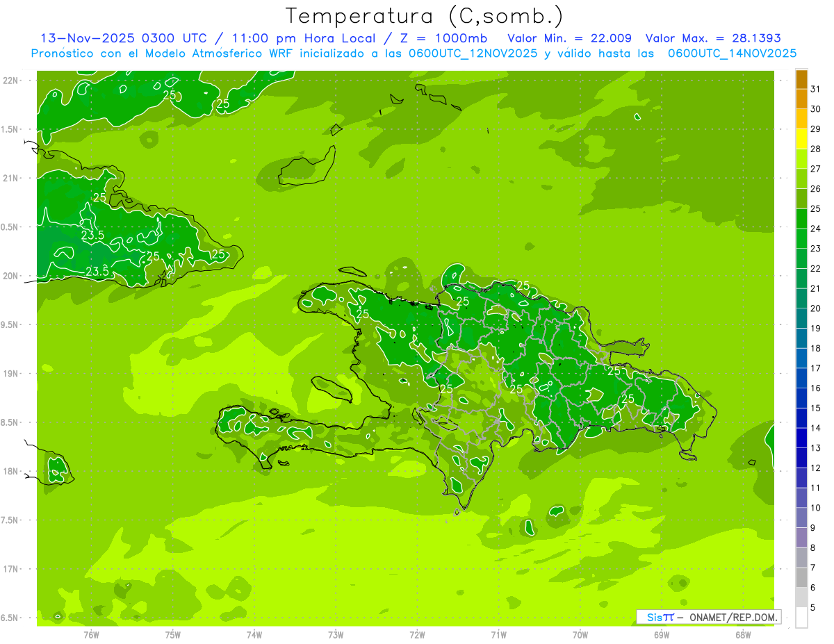Click the purple swatch between 9 and 10

pyautogui.click(x=801, y=518)
